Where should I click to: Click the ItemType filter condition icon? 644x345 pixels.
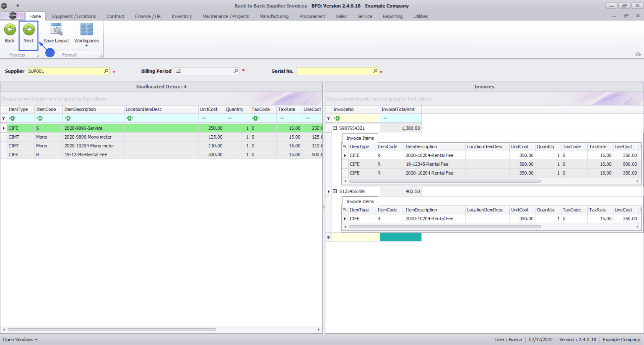tap(12, 118)
